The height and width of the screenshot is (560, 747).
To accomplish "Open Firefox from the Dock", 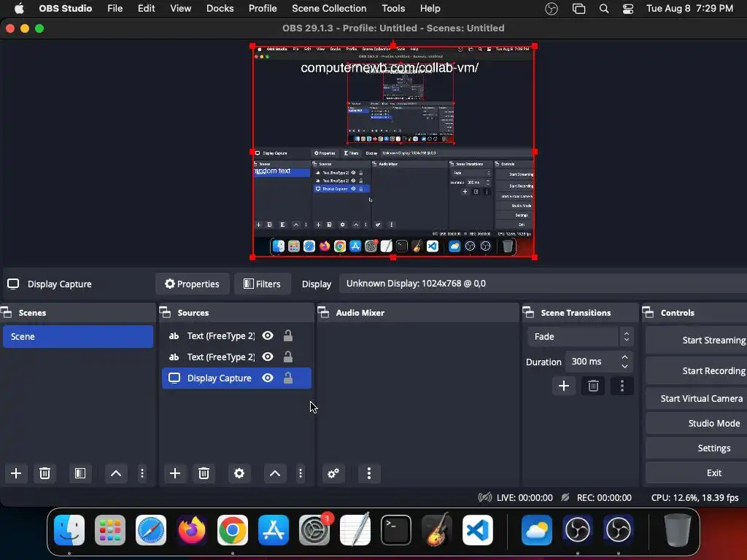I will tap(192, 530).
